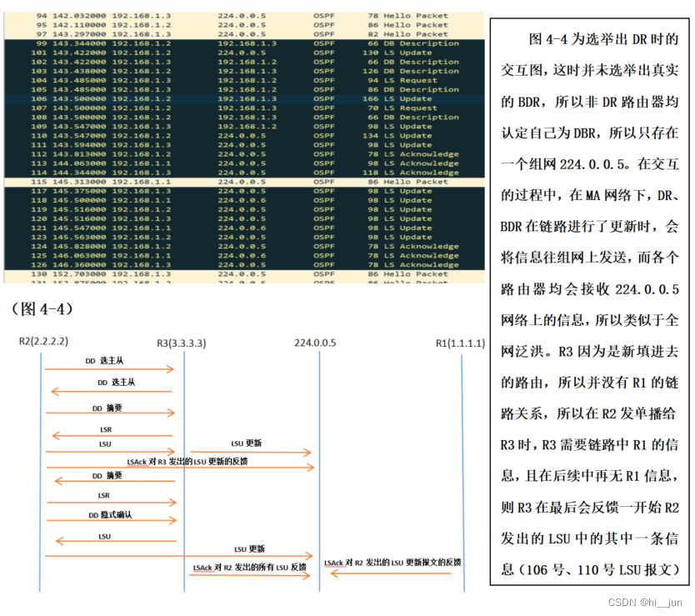Select packet 108 DB Description row
This screenshot has width=695, height=616.
[244, 117]
